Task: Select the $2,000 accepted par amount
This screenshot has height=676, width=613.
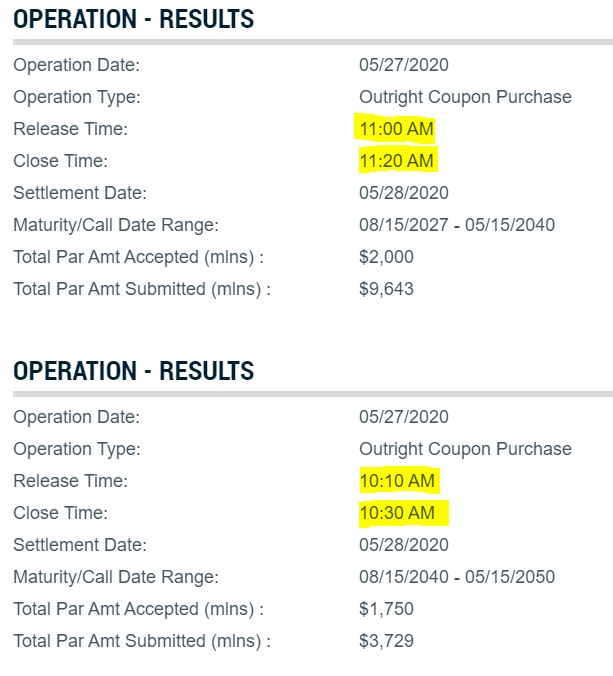Action: [x=386, y=257]
